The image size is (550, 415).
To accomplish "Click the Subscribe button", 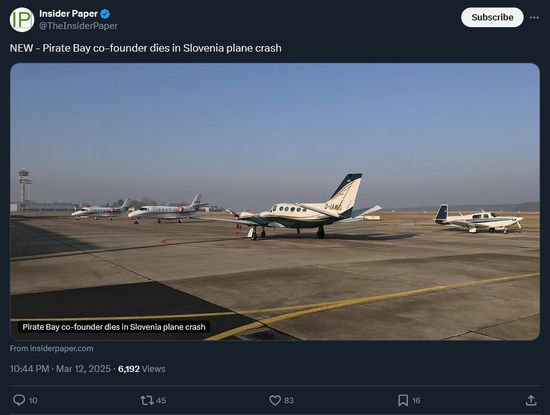I will pos(492,17).
